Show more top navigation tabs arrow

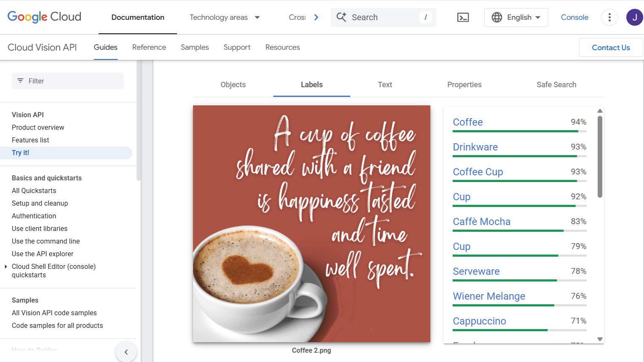316,17
